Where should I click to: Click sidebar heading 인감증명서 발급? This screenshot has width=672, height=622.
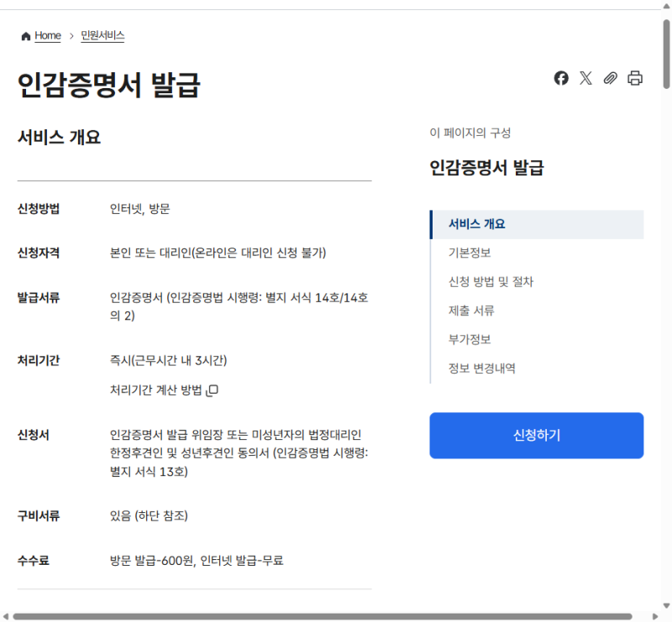tap(487, 168)
